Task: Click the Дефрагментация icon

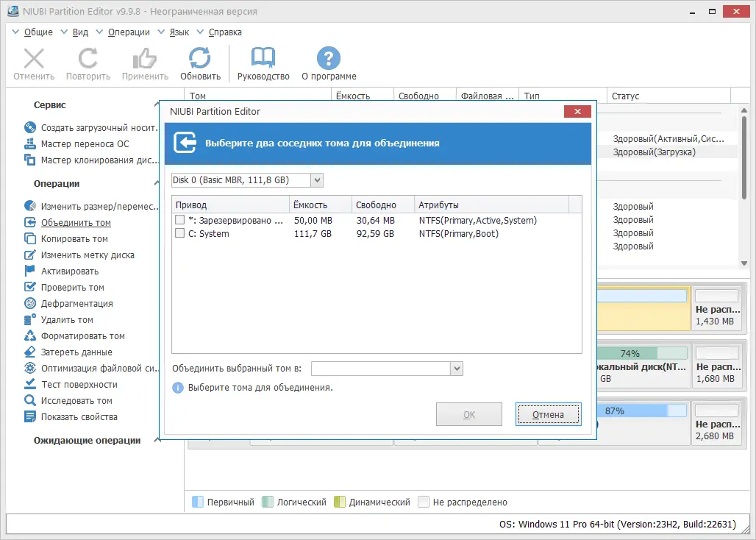Action: pos(30,303)
